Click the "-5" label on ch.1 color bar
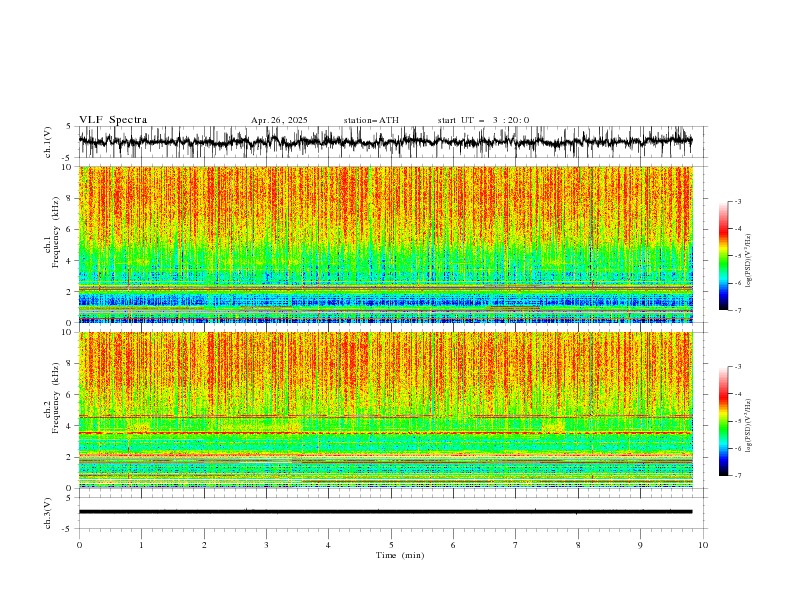Screen dimensions: 792x612 click(738, 256)
